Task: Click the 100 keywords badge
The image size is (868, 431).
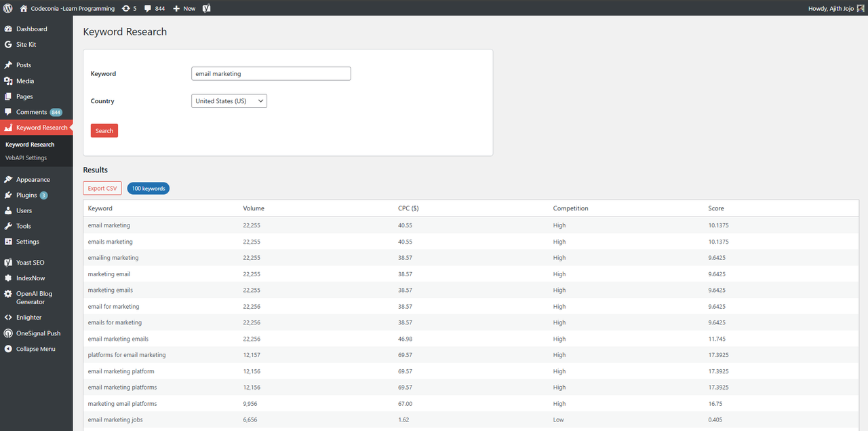Action: click(x=149, y=188)
